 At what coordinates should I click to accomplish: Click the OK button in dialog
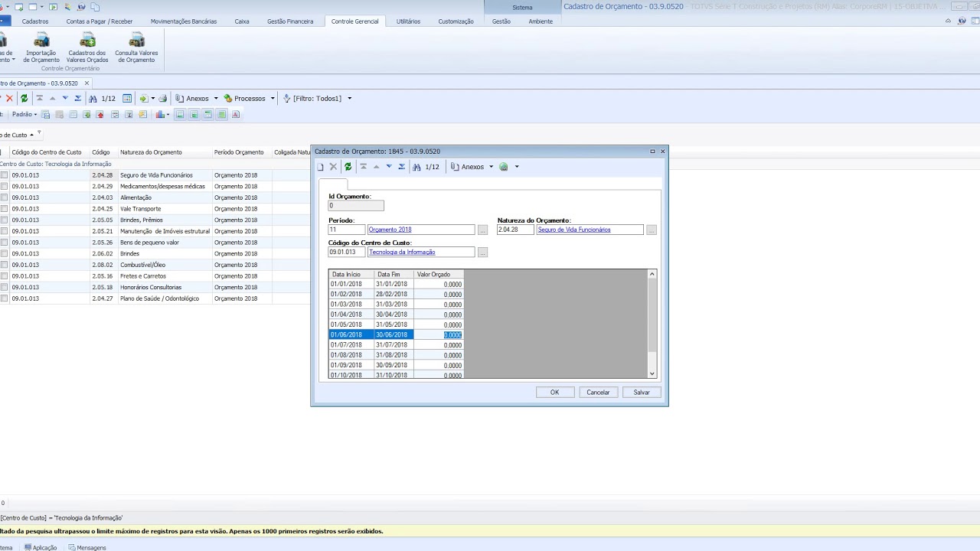coord(554,393)
